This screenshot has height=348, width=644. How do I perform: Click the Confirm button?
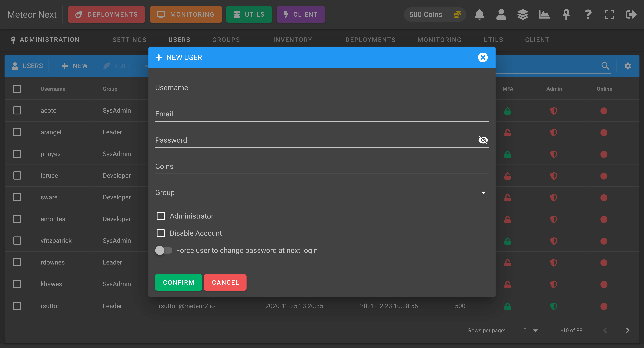coord(179,282)
